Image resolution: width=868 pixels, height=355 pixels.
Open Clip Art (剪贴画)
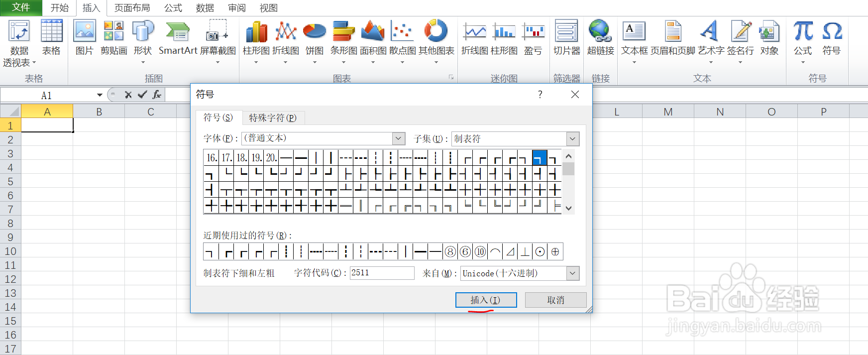click(x=113, y=38)
